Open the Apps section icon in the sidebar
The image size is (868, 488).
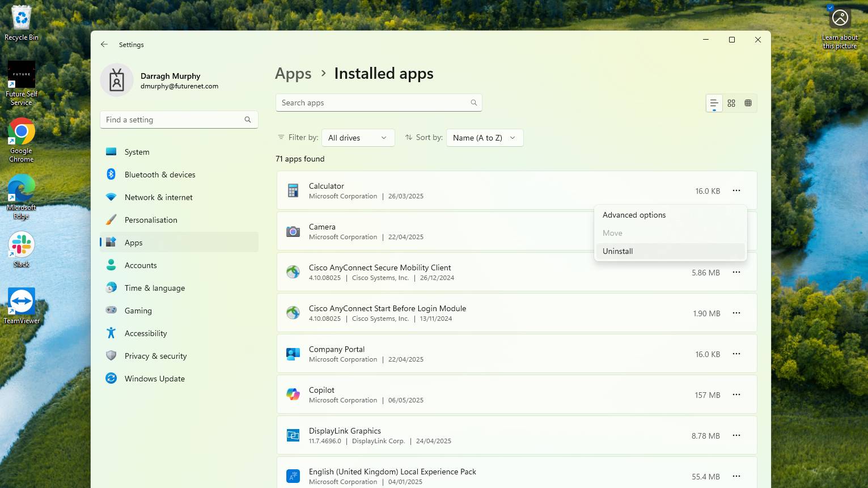pyautogui.click(x=111, y=242)
